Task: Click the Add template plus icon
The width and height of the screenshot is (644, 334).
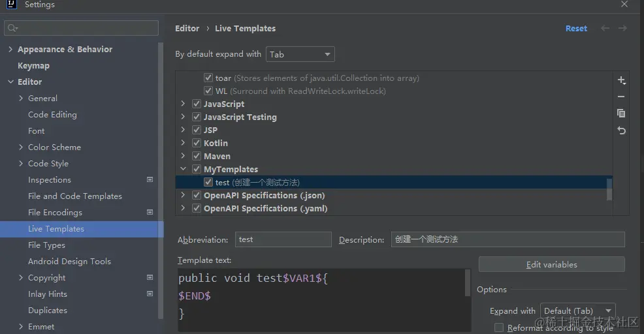Action: point(621,80)
